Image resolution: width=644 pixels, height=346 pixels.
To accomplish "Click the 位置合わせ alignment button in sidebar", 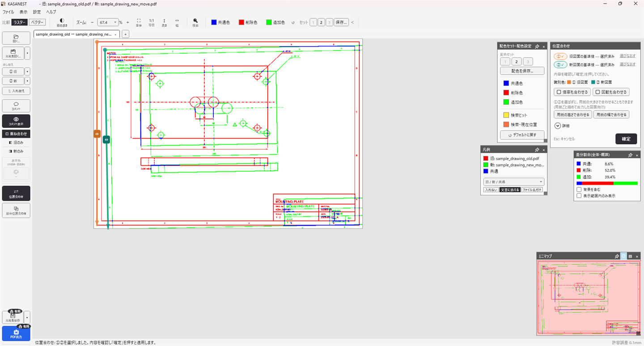I will 16,193.
